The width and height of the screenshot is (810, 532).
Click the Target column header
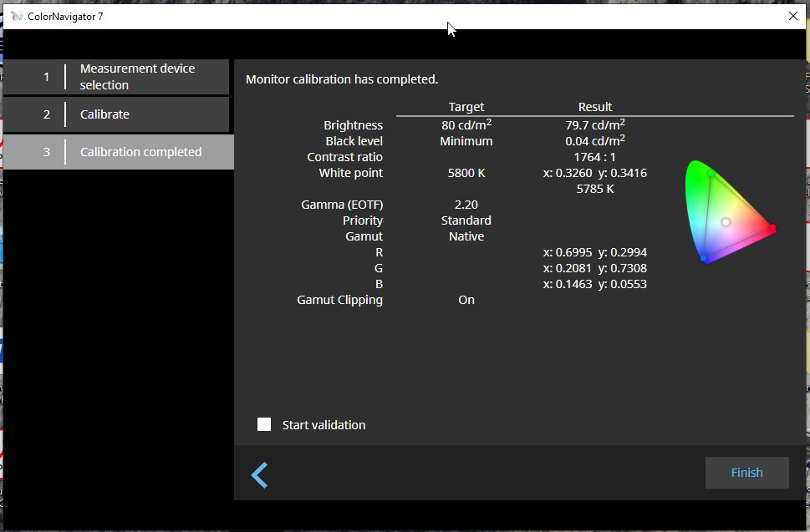pos(466,107)
